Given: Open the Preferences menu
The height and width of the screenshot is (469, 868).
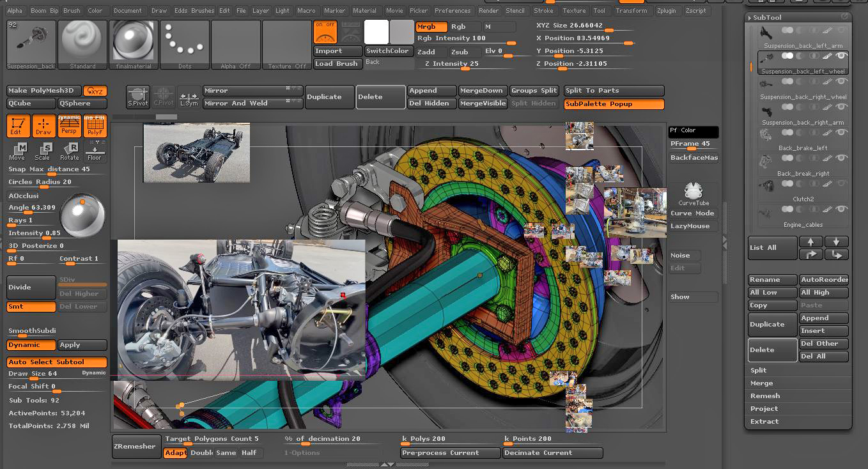Looking at the screenshot, I should tap(452, 11).
